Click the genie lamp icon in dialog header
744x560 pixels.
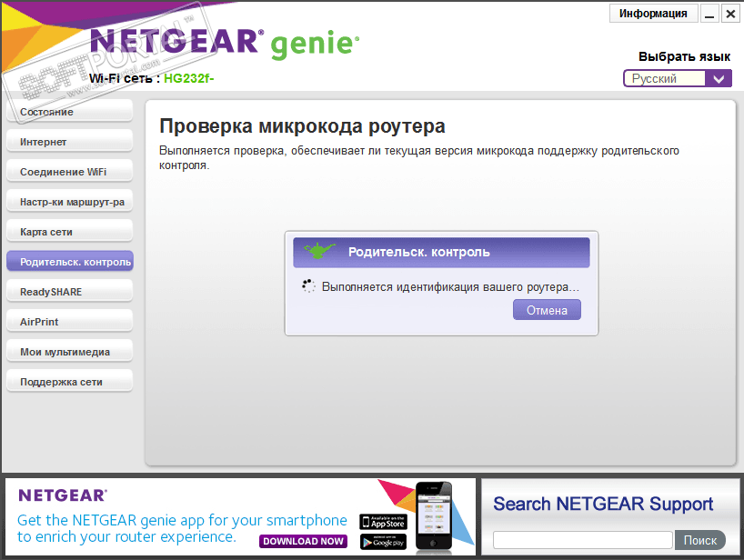coord(319,250)
